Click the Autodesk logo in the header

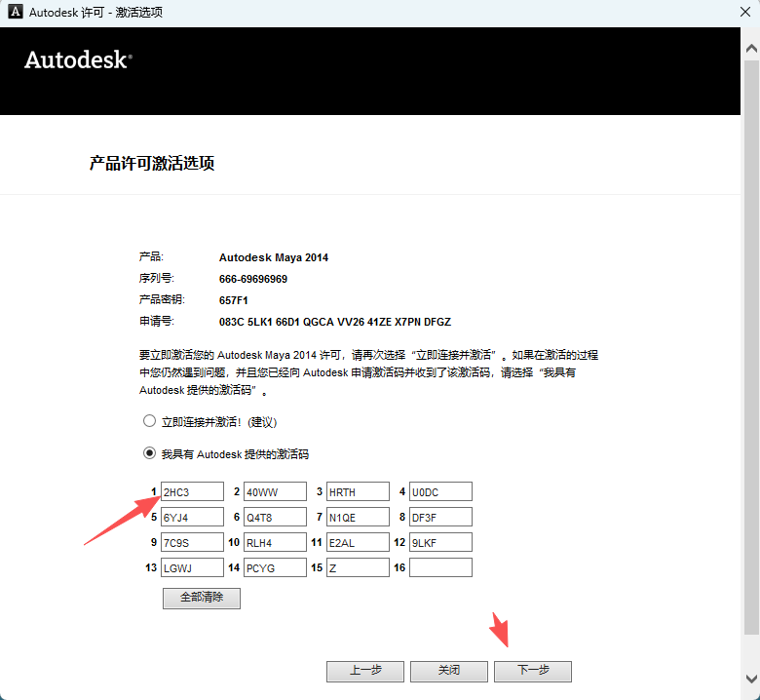tap(77, 59)
